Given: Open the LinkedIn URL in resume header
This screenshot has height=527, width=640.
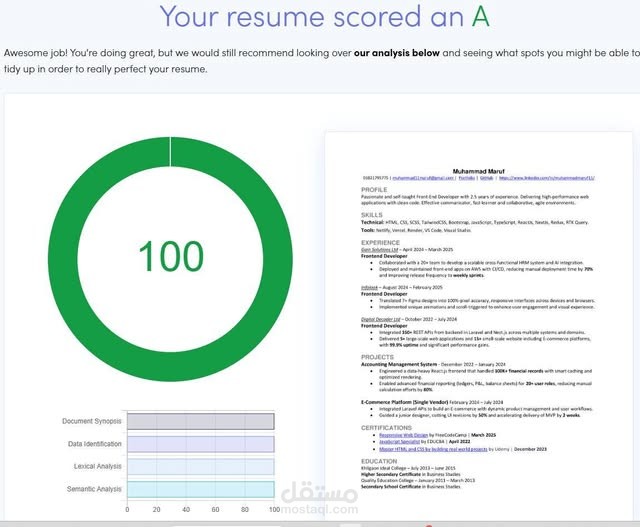Looking at the screenshot, I should click(547, 178).
